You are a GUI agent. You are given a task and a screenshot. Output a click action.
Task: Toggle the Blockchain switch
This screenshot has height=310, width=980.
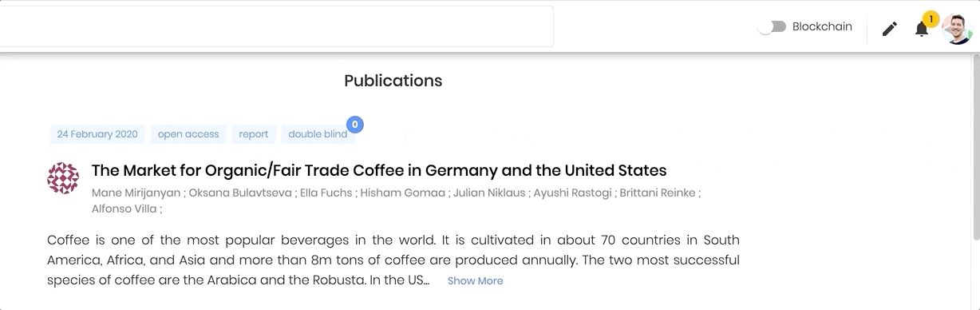tap(772, 26)
